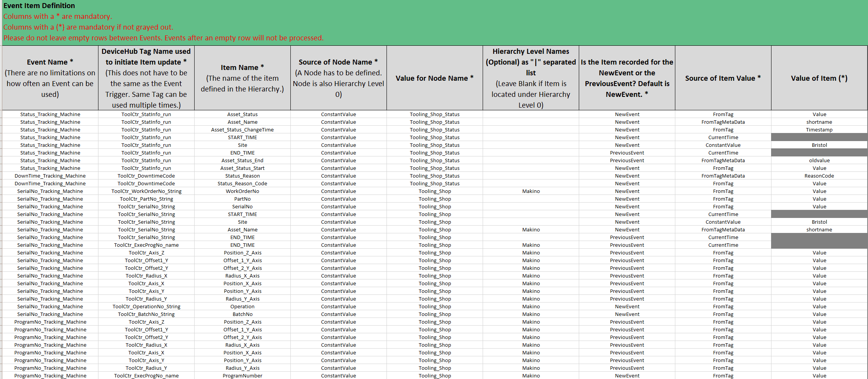This screenshot has height=379, width=868.
Task: Click the "Hierarchy Level Names" column header
Action: pos(531,78)
